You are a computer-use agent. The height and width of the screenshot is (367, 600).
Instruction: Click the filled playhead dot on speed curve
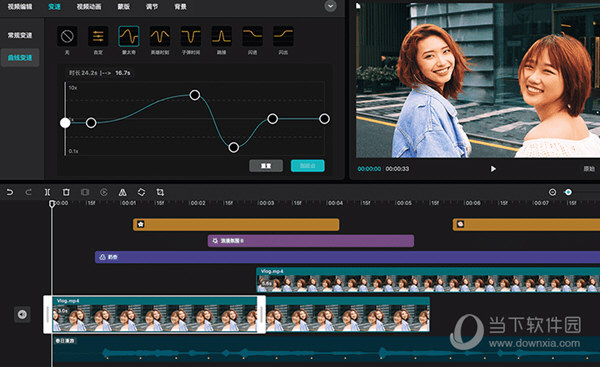[65, 123]
